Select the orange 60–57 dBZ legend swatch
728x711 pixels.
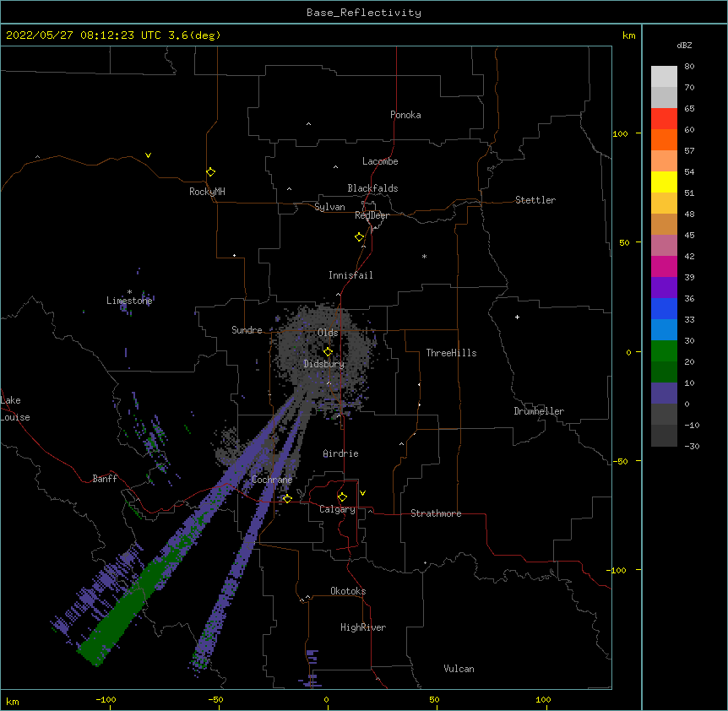(x=664, y=139)
